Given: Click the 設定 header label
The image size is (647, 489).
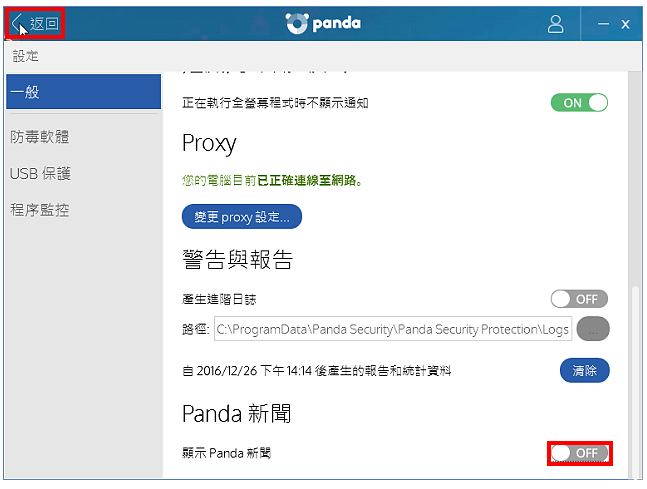Looking at the screenshot, I should (25, 56).
